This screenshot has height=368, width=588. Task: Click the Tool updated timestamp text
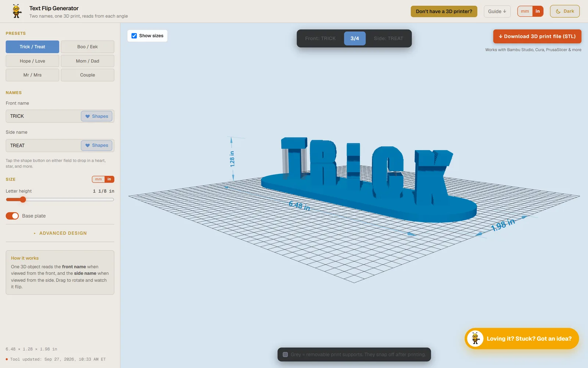coord(58,359)
